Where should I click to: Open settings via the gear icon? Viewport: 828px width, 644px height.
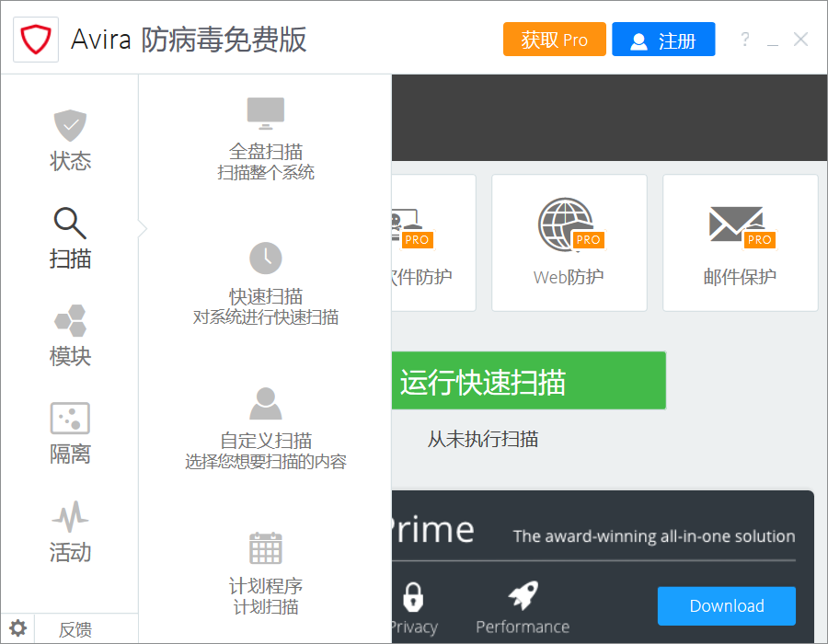18,629
